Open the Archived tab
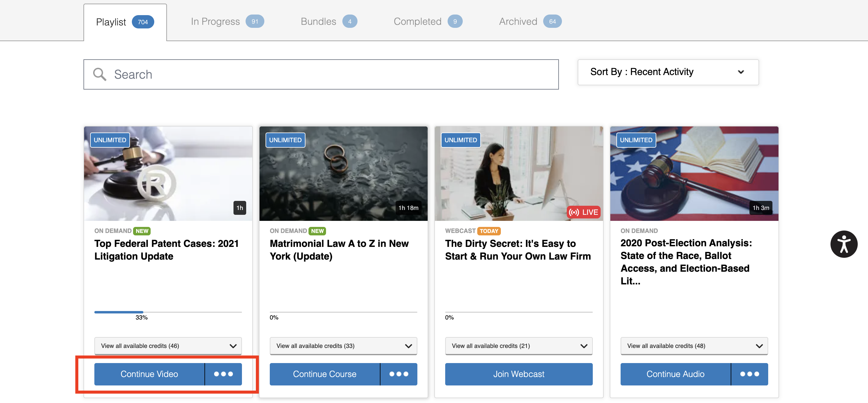This screenshot has width=868, height=403. [530, 21]
